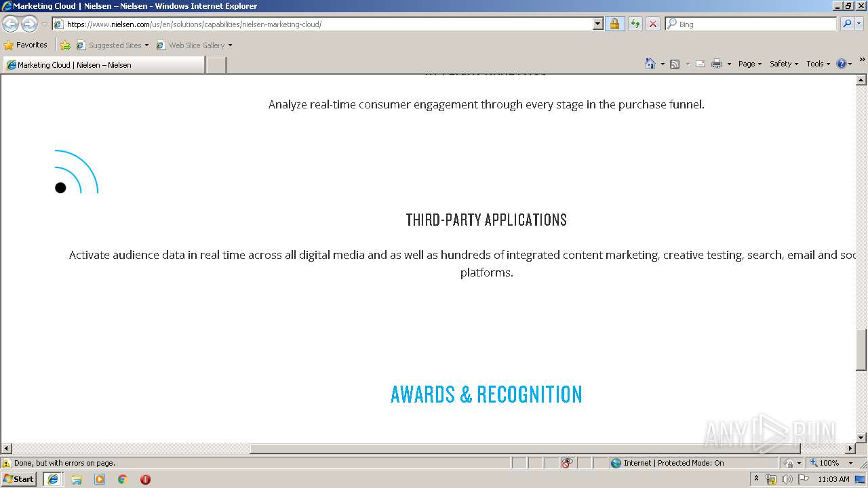
Task: Click the horizontal scrollbar thumb
Action: click(x=525, y=449)
